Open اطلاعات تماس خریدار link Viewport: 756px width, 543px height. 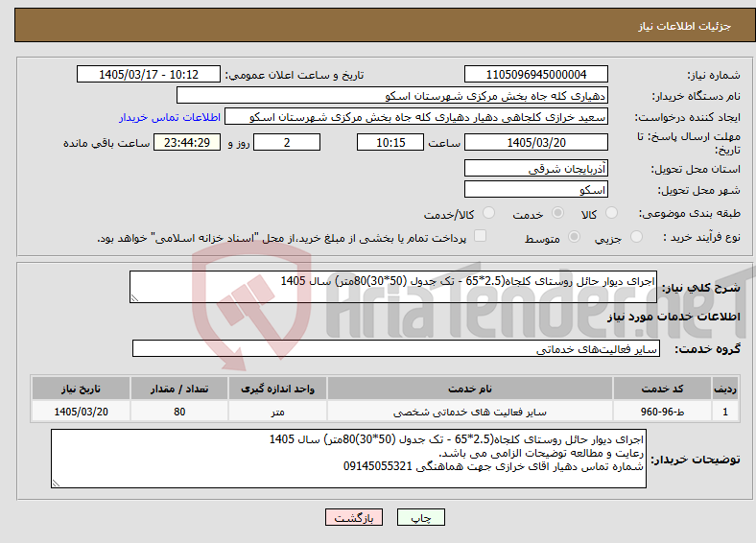pyautogui.click(x=170, y=117)
